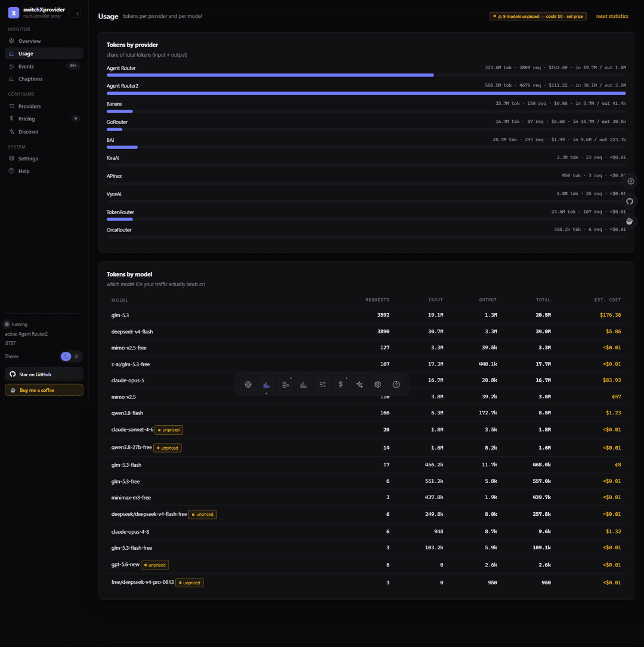Click the unpriced badge on claude-sonnet-4-6

coord(169,430)
